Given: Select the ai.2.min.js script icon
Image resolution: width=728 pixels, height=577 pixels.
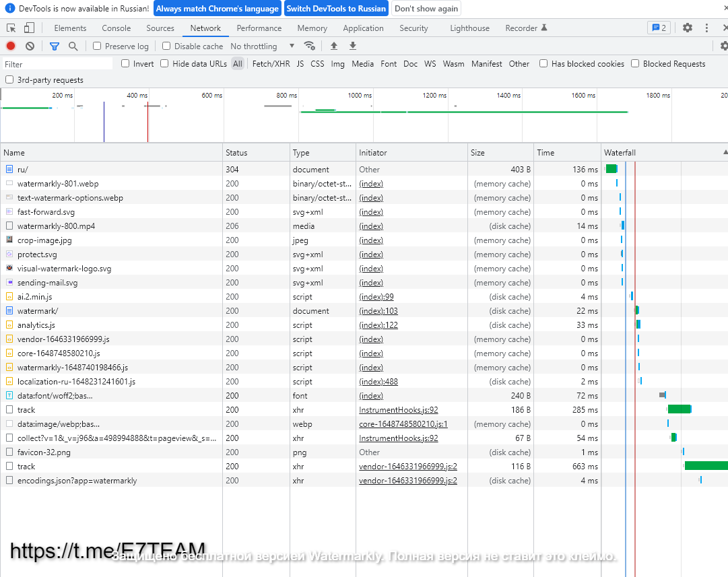Looking at the screenshot, I should [9, 297].
